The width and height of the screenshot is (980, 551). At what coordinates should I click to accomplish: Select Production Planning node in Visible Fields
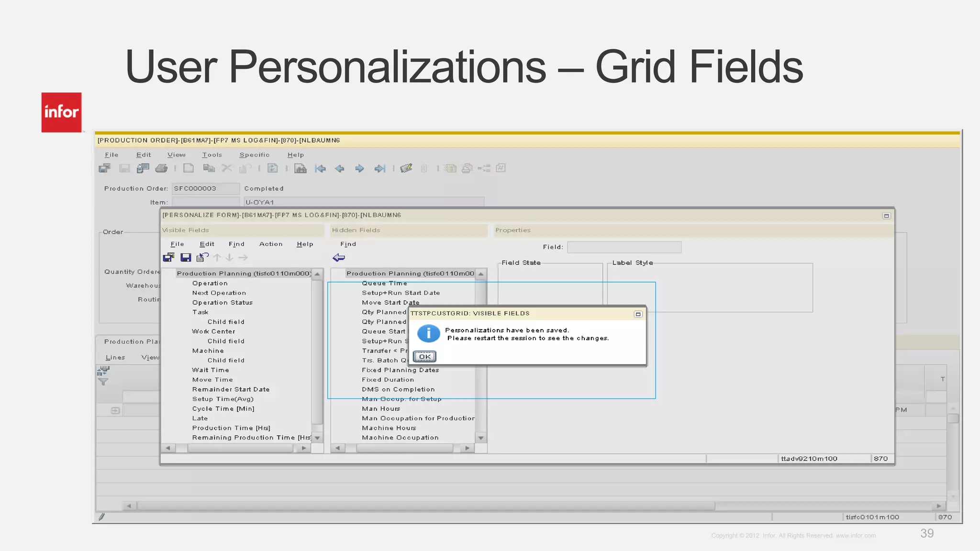coord(243,274)
